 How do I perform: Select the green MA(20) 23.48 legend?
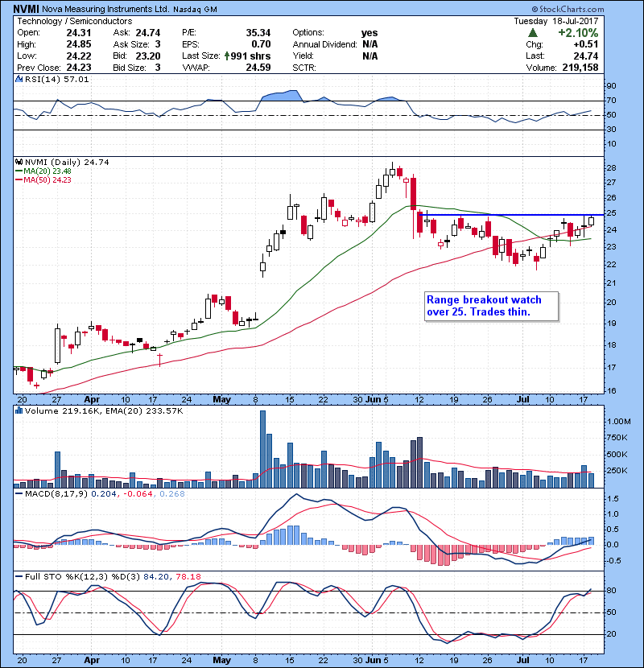coord(43,171)
